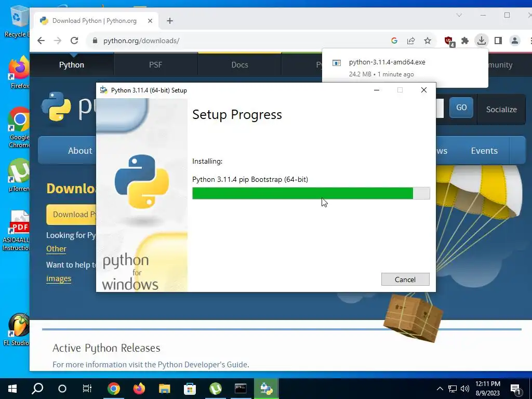The height and width of the screenshot is (399, 532).
Task: Minimize the Python Setup window
Action: [x=377, y=90]
